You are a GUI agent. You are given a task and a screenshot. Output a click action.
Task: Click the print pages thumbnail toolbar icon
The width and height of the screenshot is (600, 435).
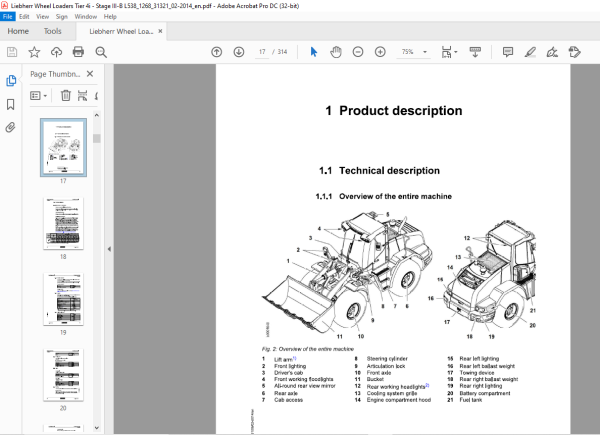point(82,95)
